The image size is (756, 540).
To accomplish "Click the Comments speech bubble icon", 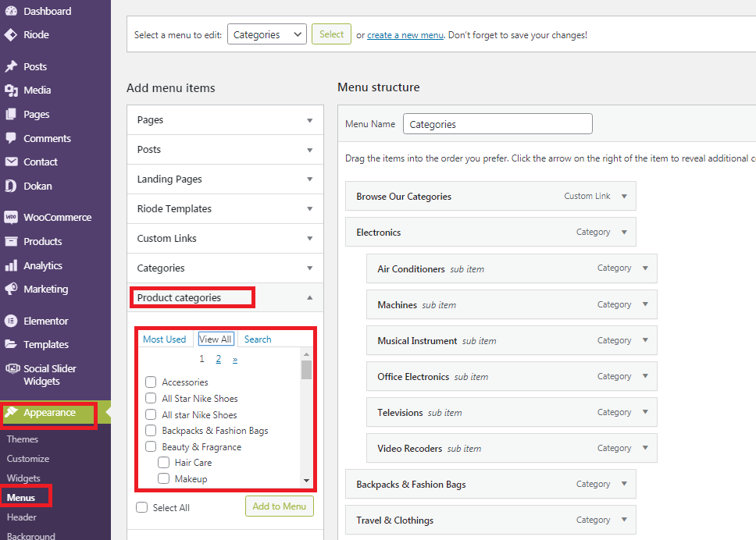I will 11,138.
